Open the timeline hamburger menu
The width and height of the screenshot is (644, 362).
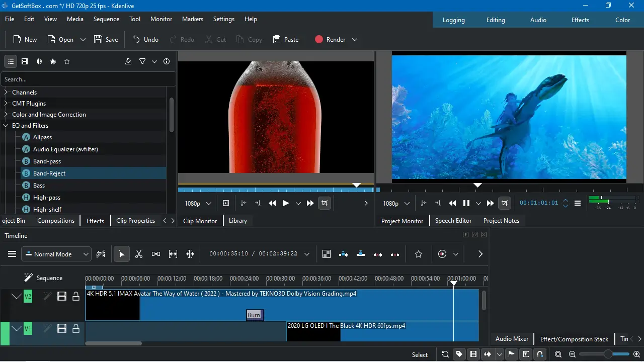(x=12, y=254)
